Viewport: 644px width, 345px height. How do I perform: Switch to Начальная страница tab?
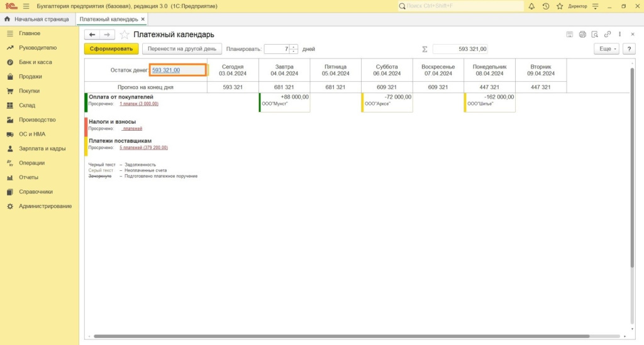[x=36, y=19]
